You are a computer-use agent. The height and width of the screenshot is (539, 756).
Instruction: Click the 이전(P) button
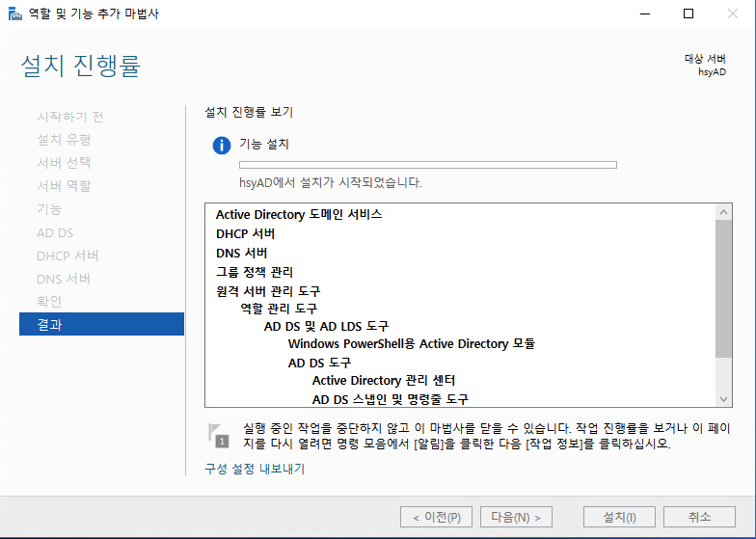tap(436, 517)
